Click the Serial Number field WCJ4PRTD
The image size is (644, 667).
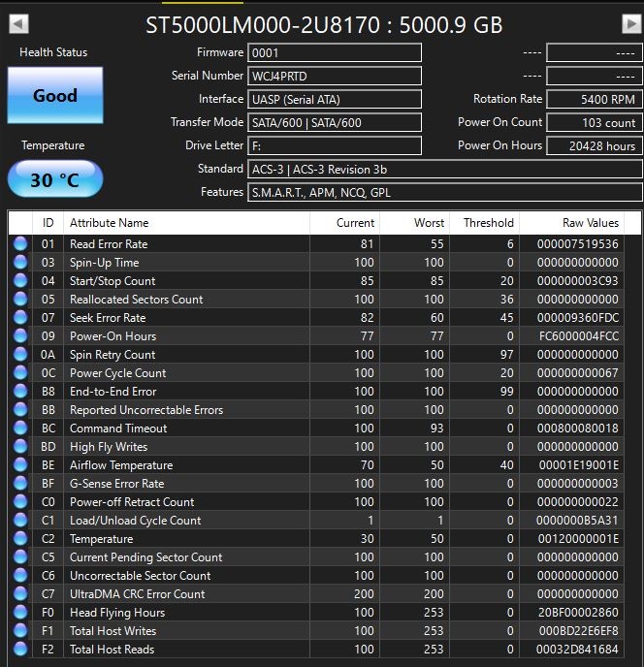point(335,76)
